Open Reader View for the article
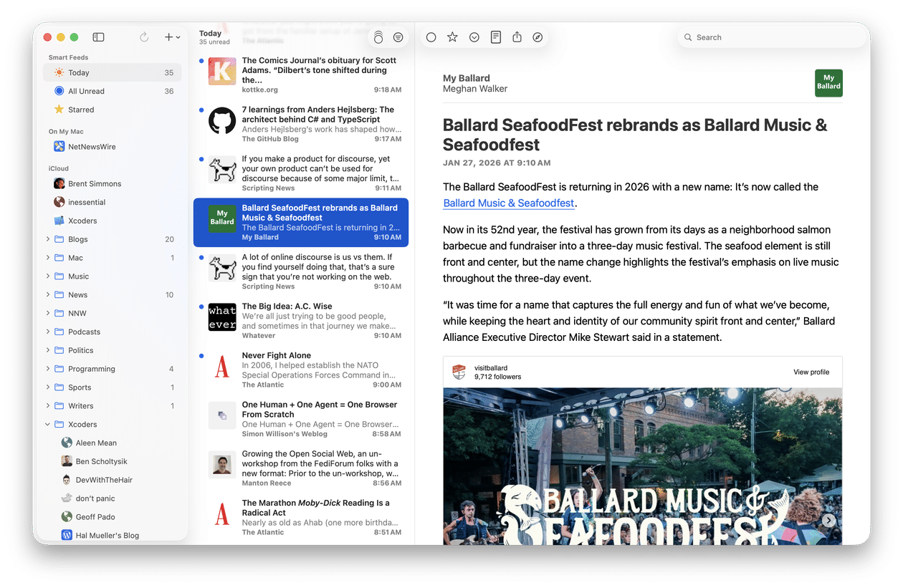The height and width of the screenshot is (588, 903). coord(495,37)
